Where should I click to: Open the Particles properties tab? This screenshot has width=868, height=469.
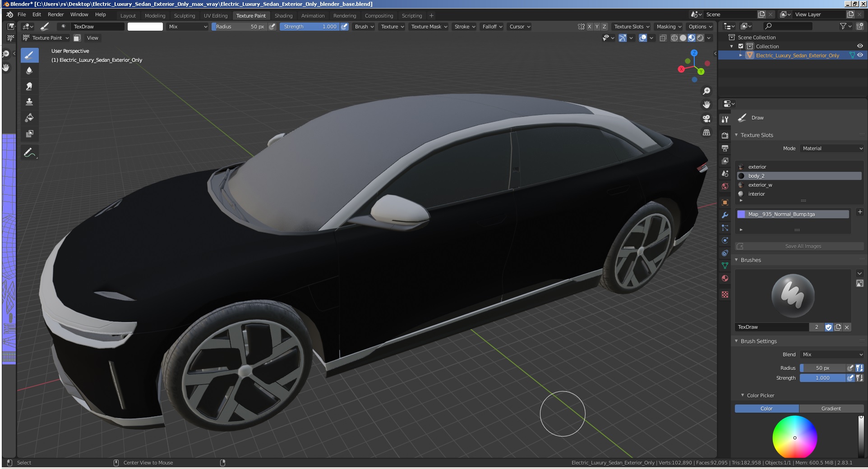click(725, 228)
